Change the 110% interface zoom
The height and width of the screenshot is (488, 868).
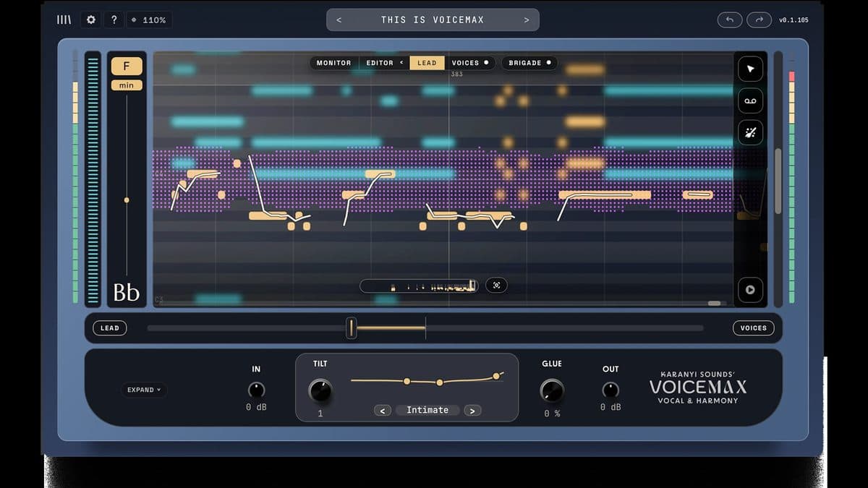pyautogui.click(x=150, y=20)
